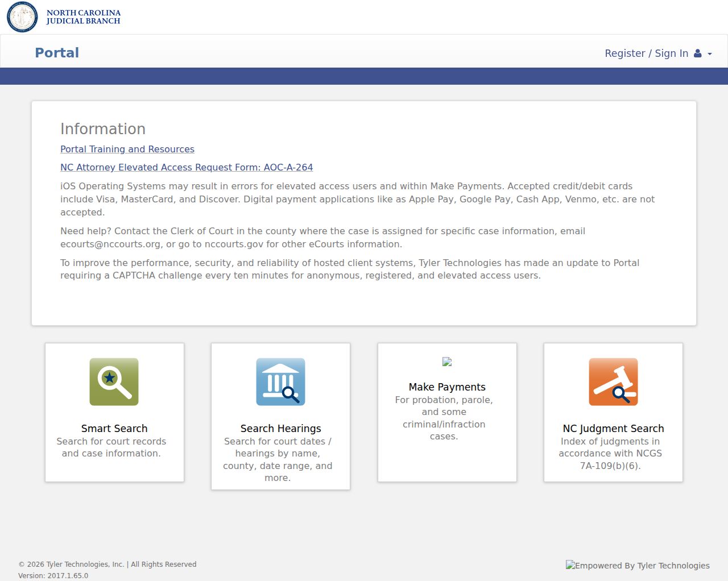Click the user profile icon
The width and height of the screenshot is (728, 581).
click(x=697, y=53)
